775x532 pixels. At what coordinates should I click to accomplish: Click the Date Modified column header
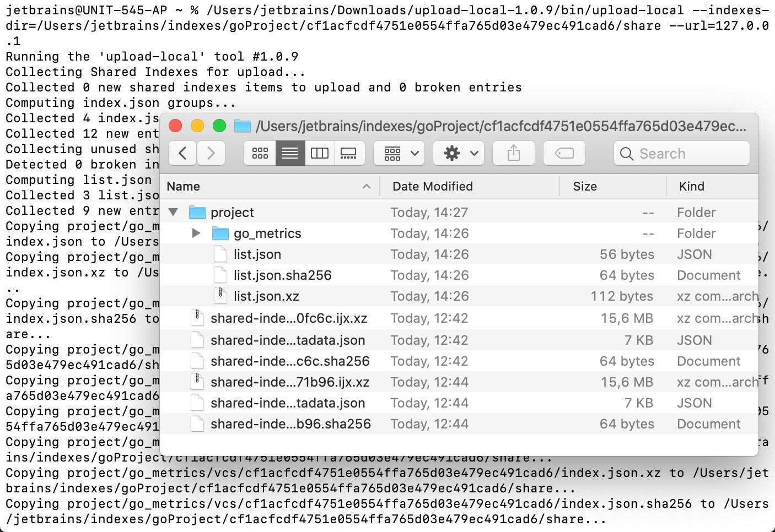point(433,186)
